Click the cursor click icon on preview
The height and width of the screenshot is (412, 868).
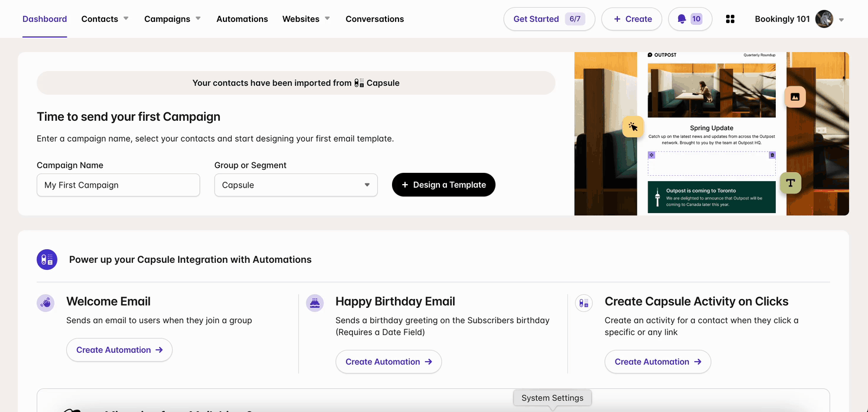(x=633, y=127)
